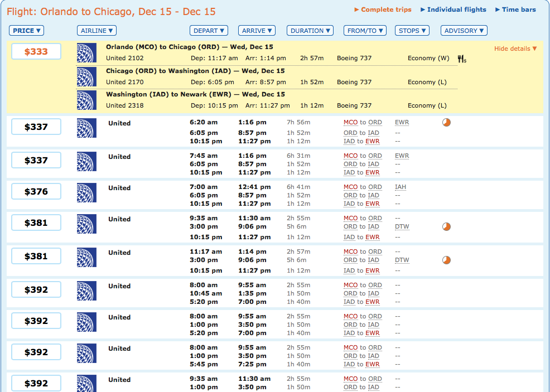Open the STOPS filter dropdown
Screen dimensions: 550x392
412,31
